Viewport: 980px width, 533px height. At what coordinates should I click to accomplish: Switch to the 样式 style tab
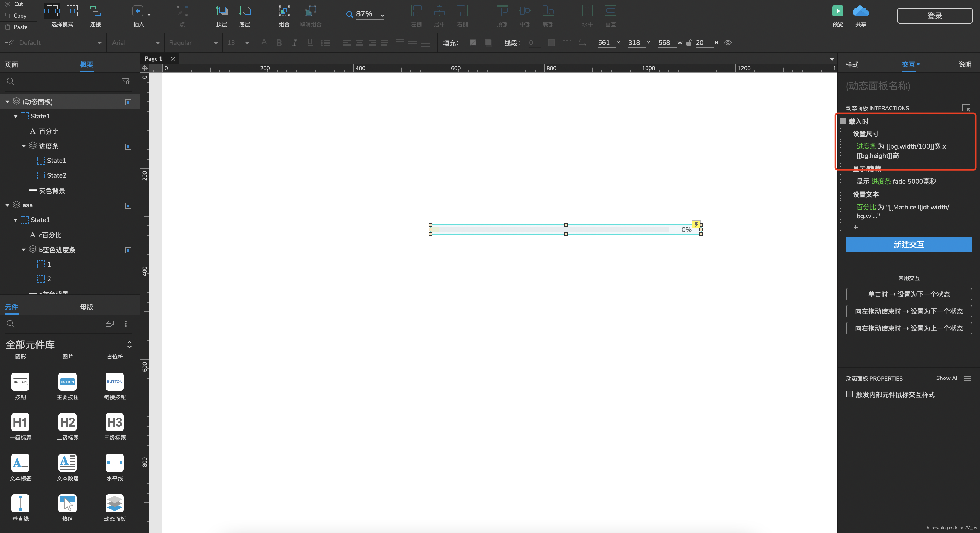pos(852,64)
